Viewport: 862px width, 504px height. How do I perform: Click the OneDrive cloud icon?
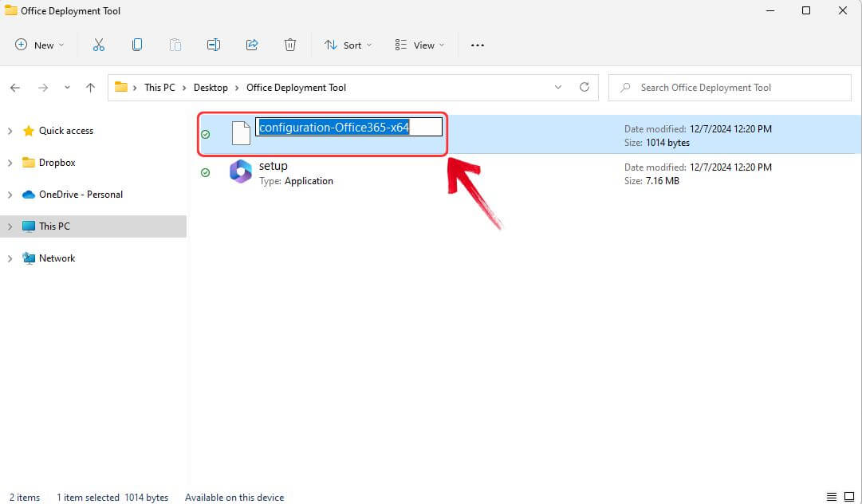[28, 195]
